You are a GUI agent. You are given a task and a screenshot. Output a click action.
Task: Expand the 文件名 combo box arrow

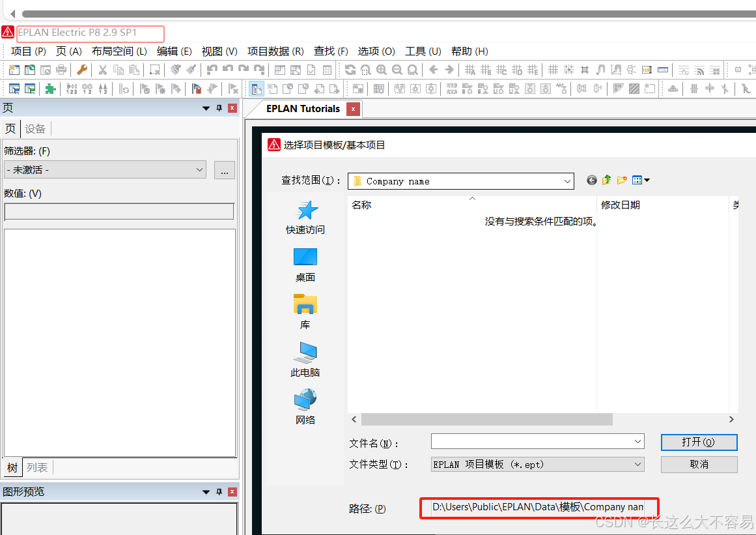tap(637, 441)
